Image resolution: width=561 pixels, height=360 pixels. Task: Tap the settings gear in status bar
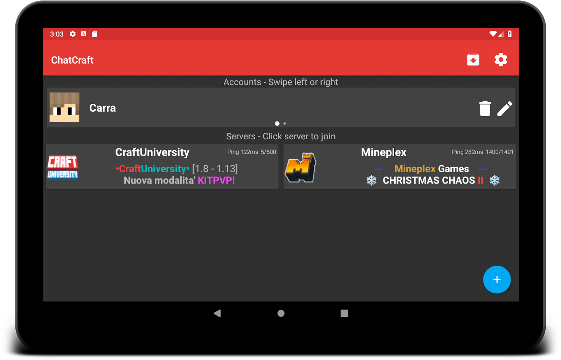pyautogui.click(x=73, y=34)
